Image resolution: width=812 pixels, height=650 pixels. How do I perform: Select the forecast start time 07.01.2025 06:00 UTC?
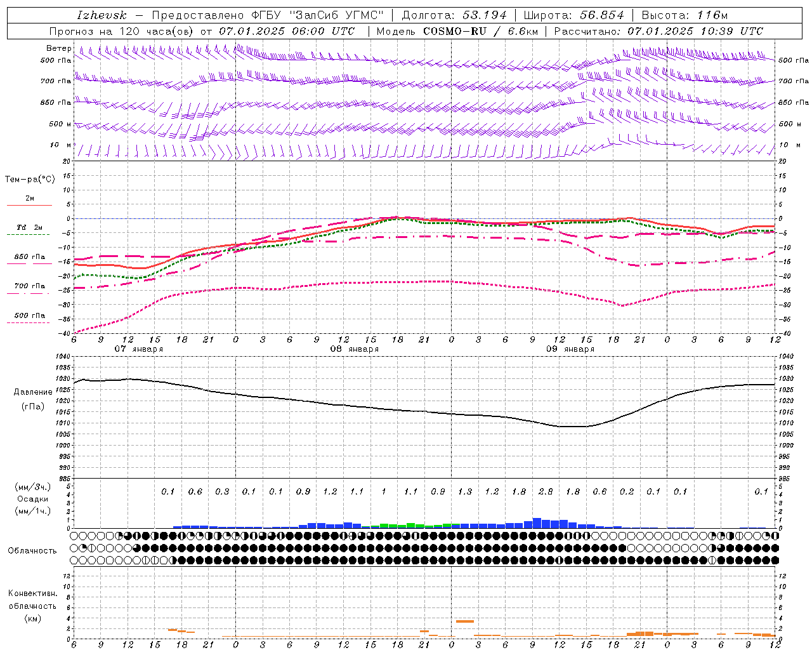tap(287, 31)
